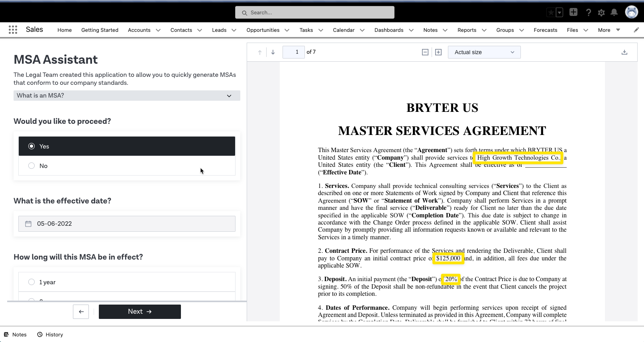Expand the Groups tab dropdown arrow
This screenshot has width=644, height=342.
(522, 30)
